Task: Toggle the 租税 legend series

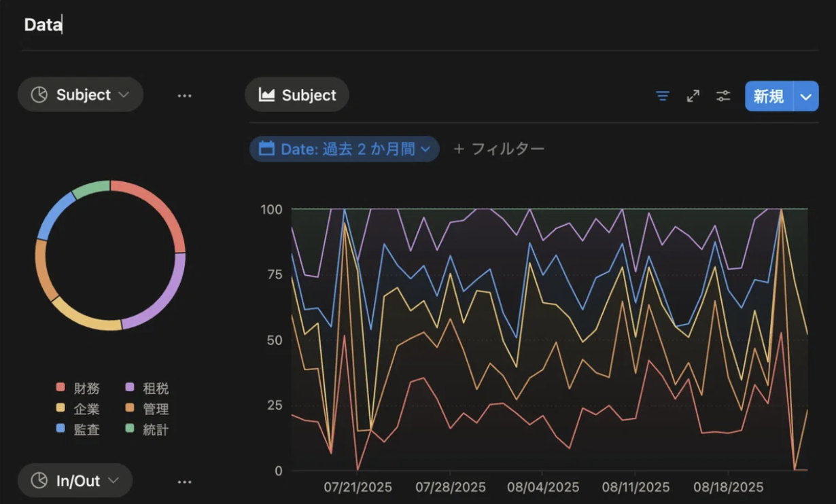Action: (x=147, y=388)
